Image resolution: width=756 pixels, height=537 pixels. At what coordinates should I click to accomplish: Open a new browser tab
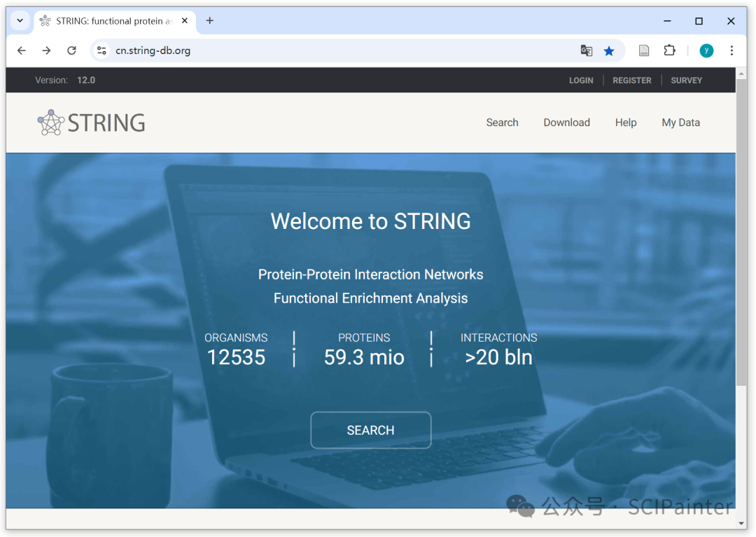(210, 21)
